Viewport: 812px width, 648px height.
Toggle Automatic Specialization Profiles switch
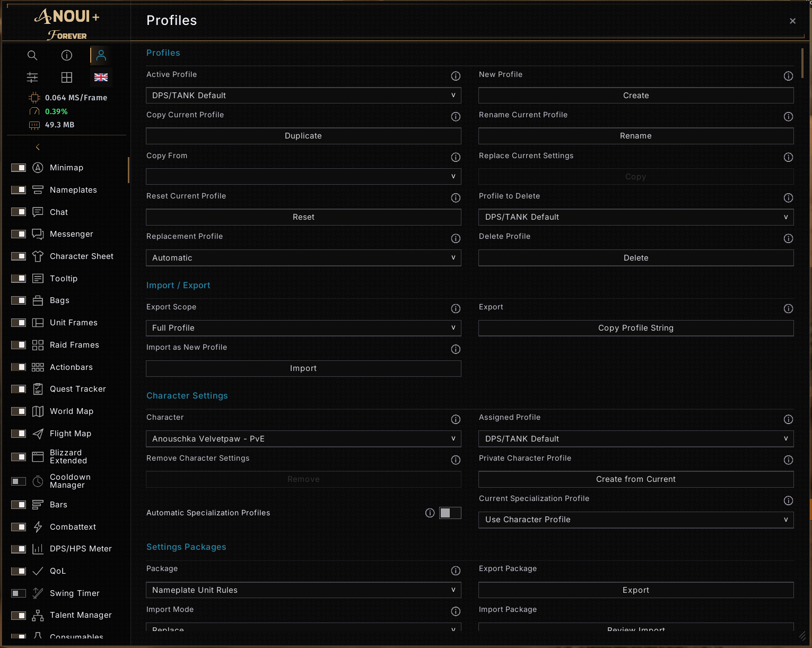point(450,513)
